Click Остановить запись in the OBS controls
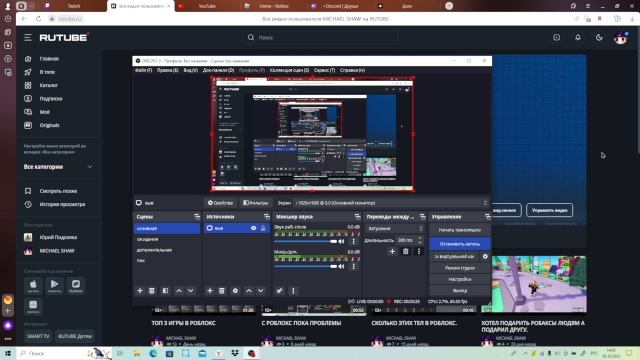Screen dimensions: 640x360 point(460,244)
